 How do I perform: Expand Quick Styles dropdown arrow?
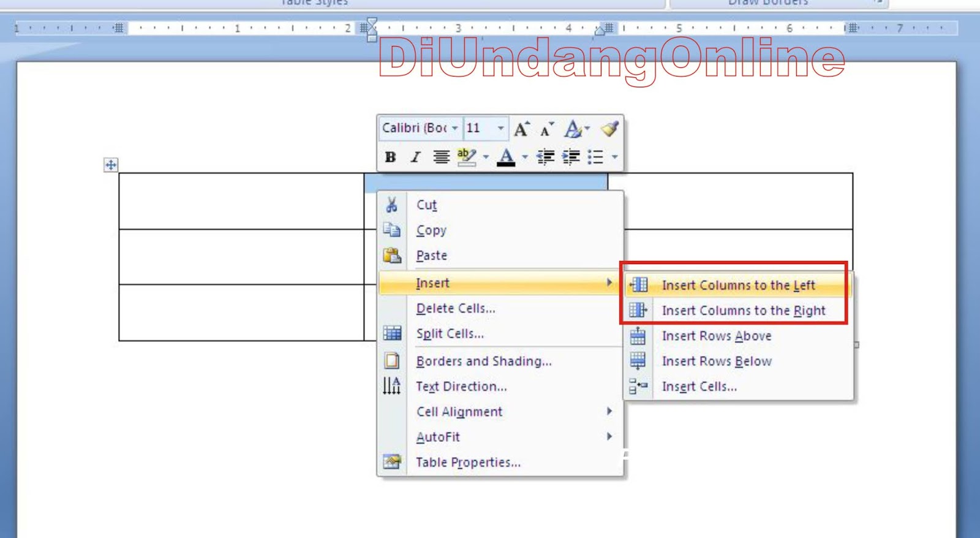(587, 129)
